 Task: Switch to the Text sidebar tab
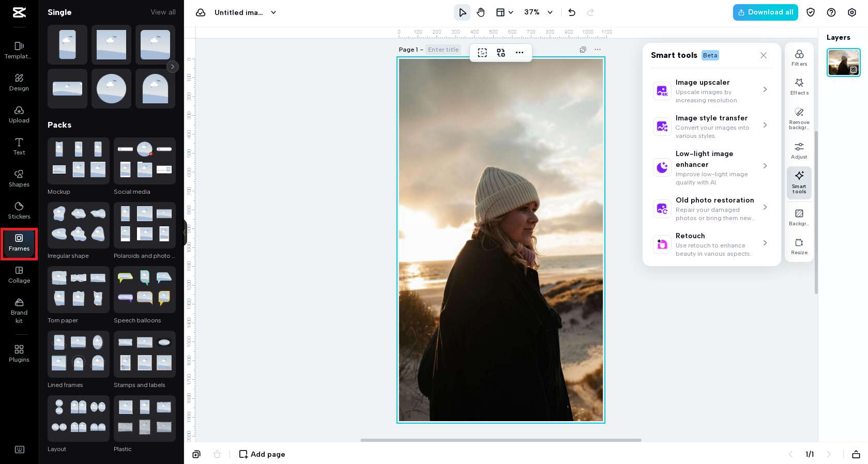pyautogui.click(x=19, y=146)
